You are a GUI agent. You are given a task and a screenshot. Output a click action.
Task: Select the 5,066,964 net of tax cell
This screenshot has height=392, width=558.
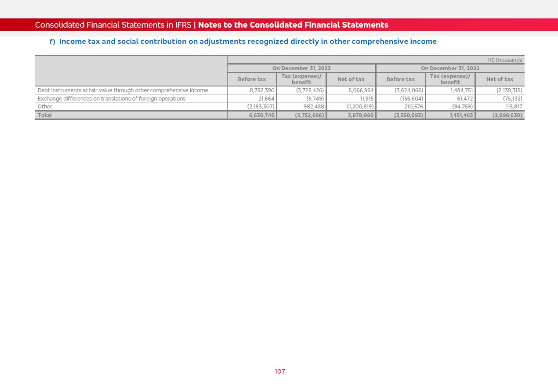pyautogui.click(x=361, y=90)
